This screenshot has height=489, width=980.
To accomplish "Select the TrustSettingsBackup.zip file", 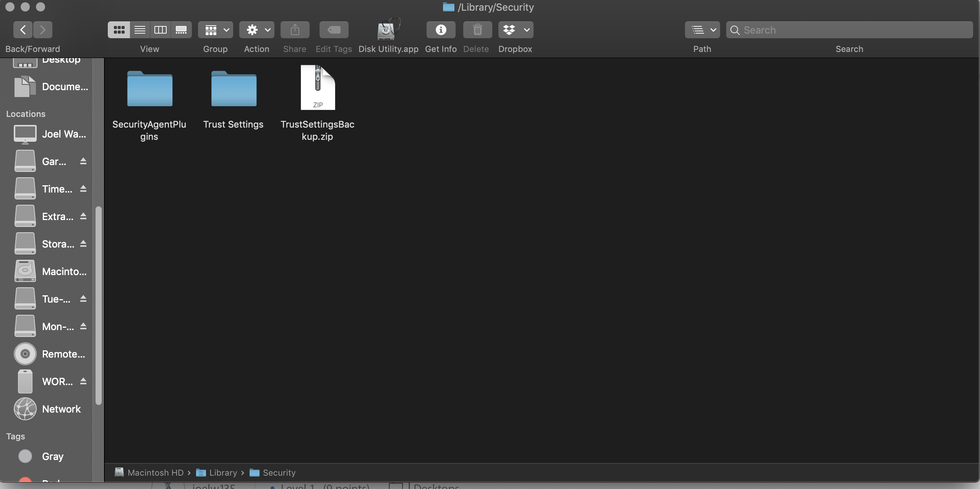I will pos(318,88).
